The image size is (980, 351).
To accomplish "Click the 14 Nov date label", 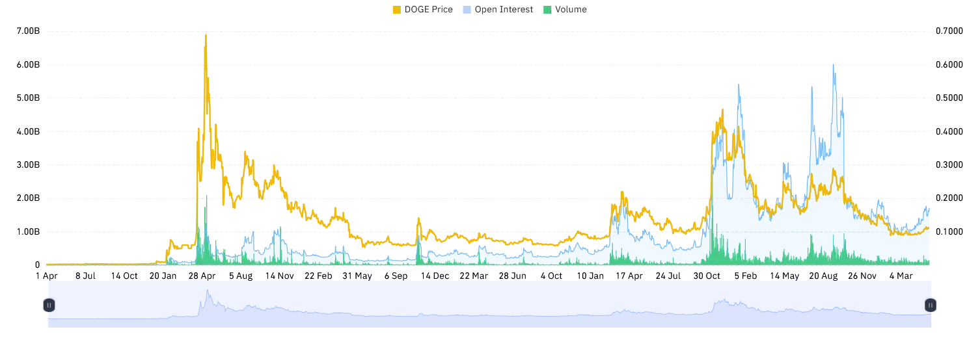I will [x=280, y=276].
